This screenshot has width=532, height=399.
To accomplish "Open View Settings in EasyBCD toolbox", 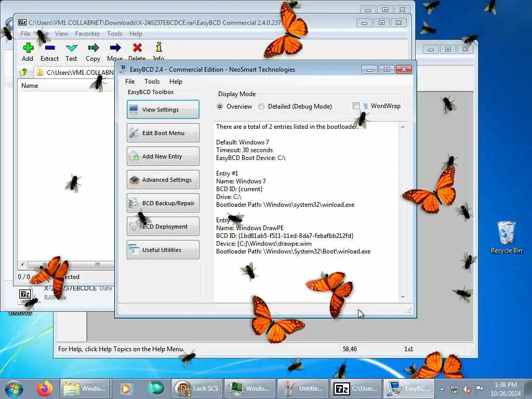I will [163, 109].
